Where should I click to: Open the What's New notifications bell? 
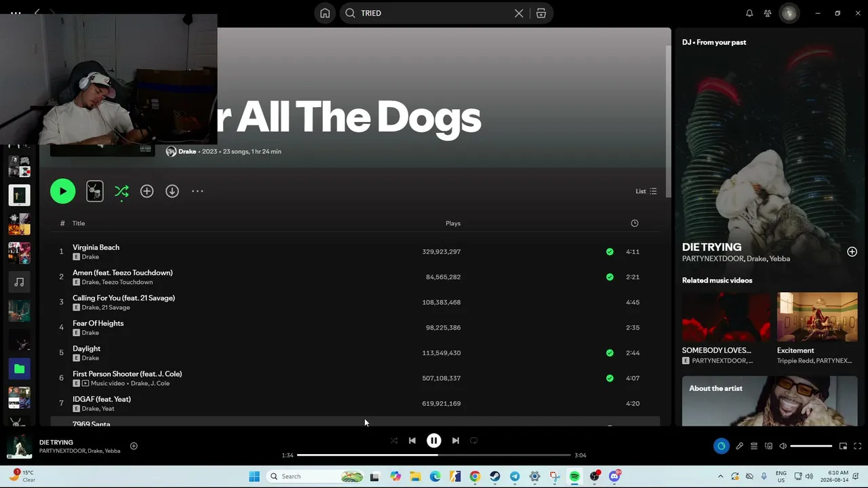tap(749, 13)
